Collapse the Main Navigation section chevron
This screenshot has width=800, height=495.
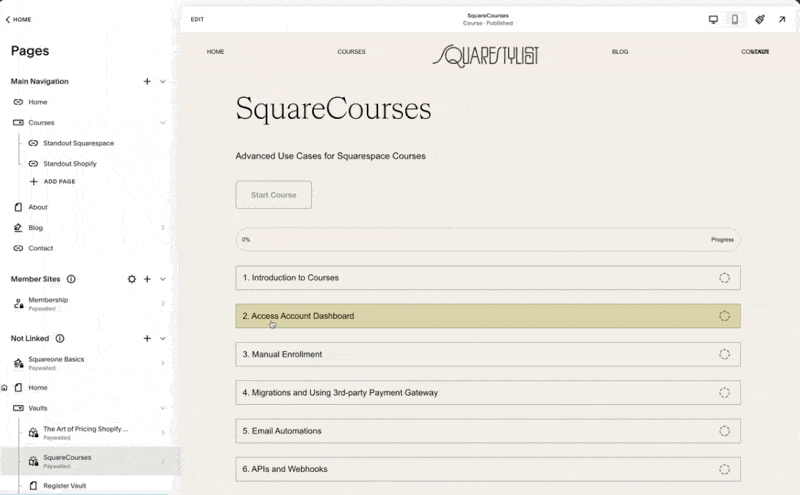(163, 81)
